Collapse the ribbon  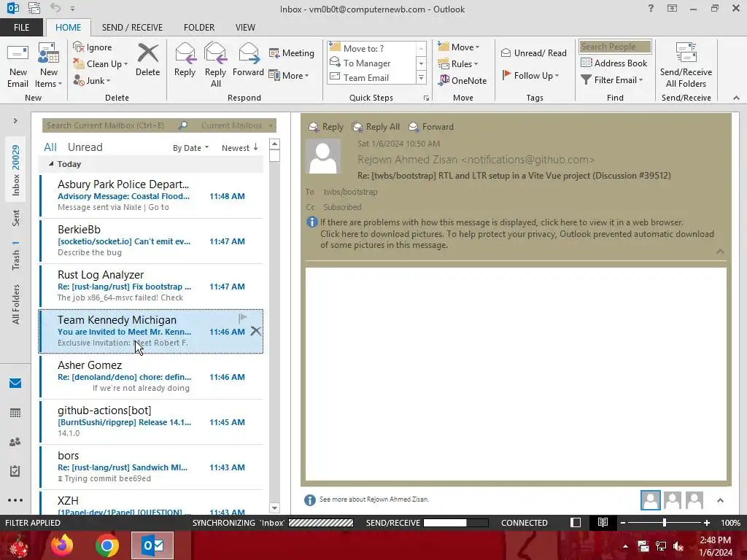(736, 98)
